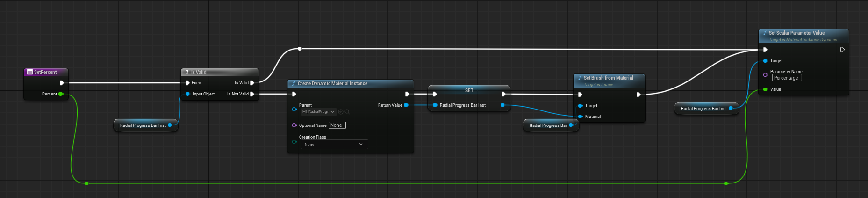Select Set Scalar Parameter Value node title

coord(796,33)
